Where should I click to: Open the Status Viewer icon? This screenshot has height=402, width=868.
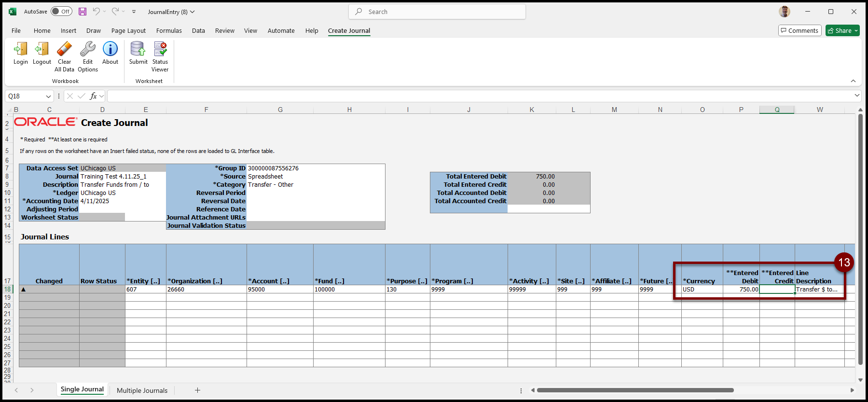160,49
